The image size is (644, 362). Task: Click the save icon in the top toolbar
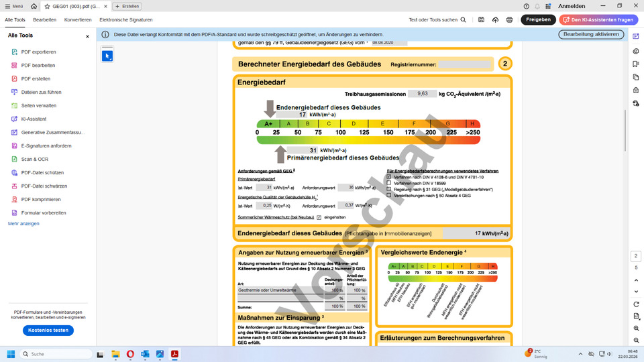point(481,20)
